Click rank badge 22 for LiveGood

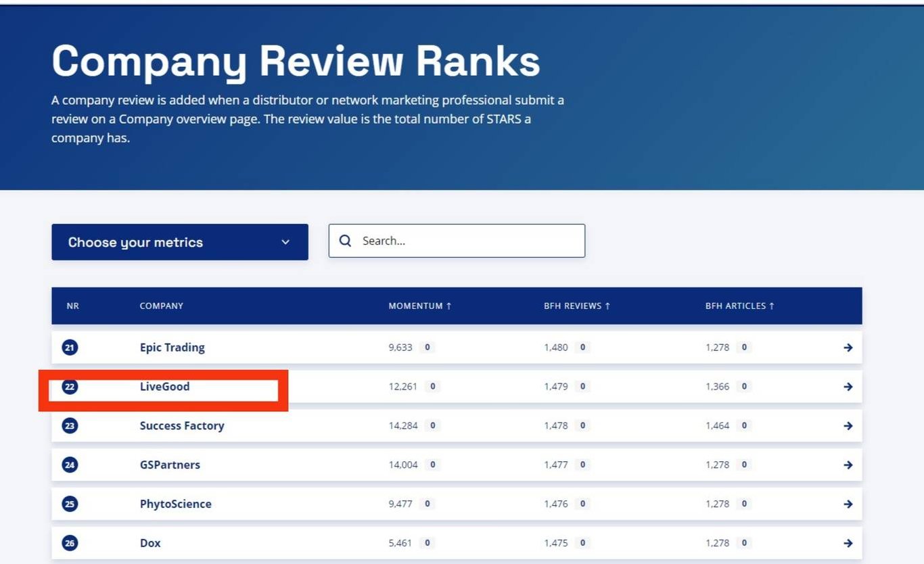[70, 387]
